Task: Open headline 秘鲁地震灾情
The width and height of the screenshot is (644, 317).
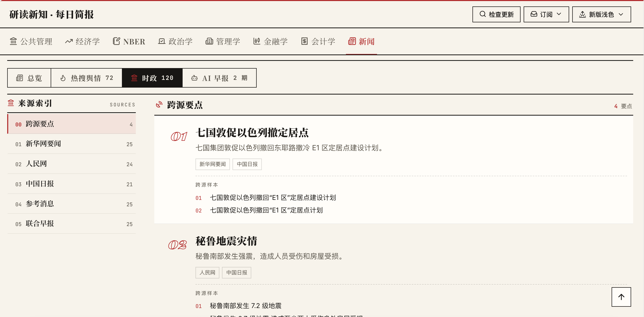Action: click(x=226, y=241)
